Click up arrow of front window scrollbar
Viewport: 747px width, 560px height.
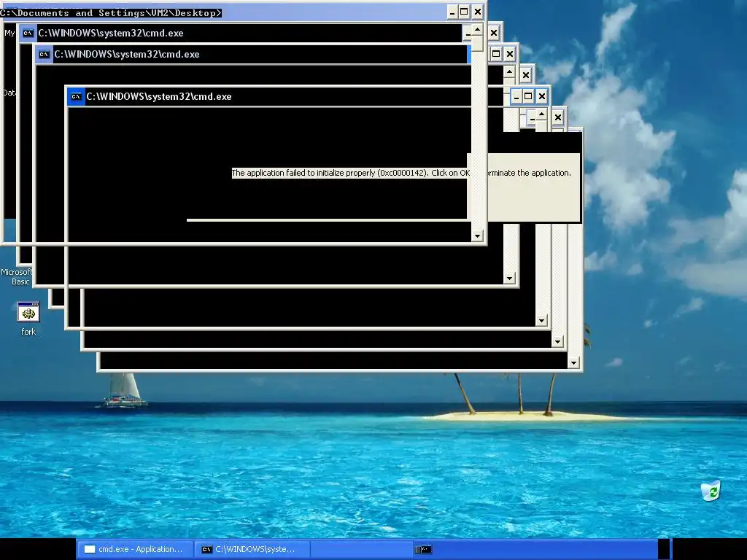coord(477,30)
